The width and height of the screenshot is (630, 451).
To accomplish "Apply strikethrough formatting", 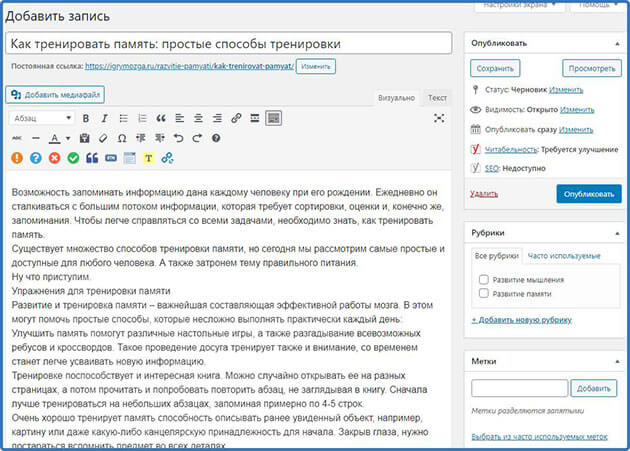I will click(17, 138).
